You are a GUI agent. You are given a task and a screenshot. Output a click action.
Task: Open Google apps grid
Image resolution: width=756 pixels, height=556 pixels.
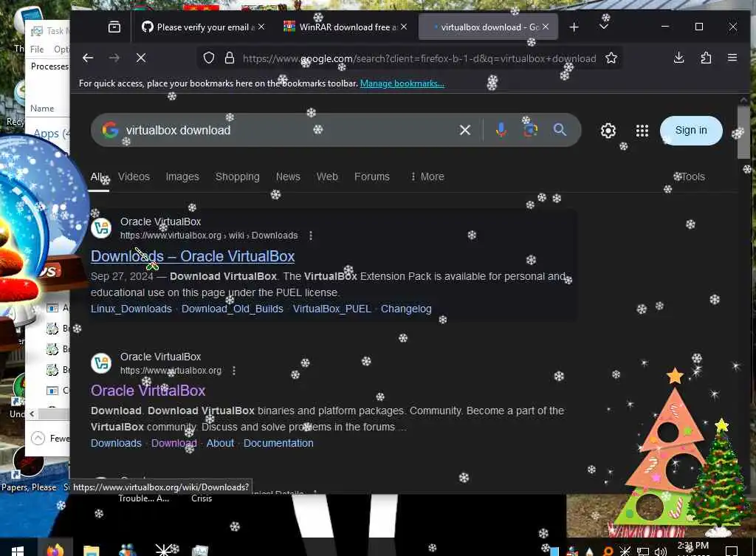642,131
